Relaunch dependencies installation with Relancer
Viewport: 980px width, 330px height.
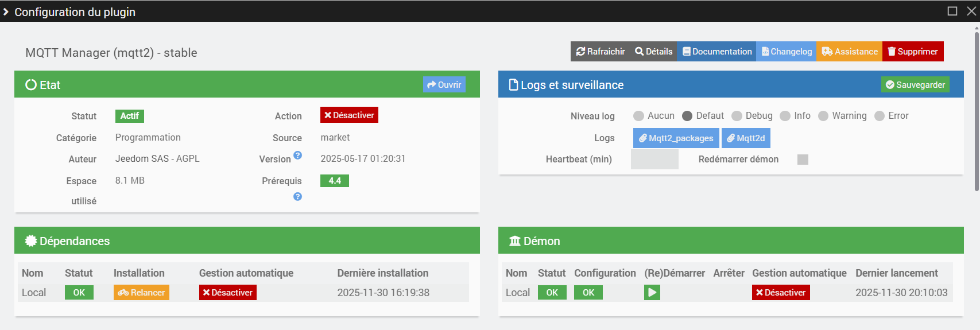(141, 293)
